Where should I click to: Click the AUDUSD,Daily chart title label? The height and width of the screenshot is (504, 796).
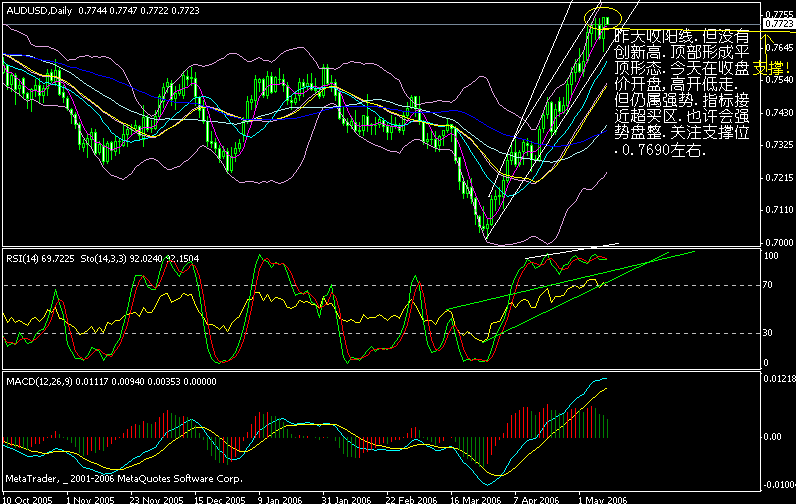pyautogui.click(x=39, y=11)
